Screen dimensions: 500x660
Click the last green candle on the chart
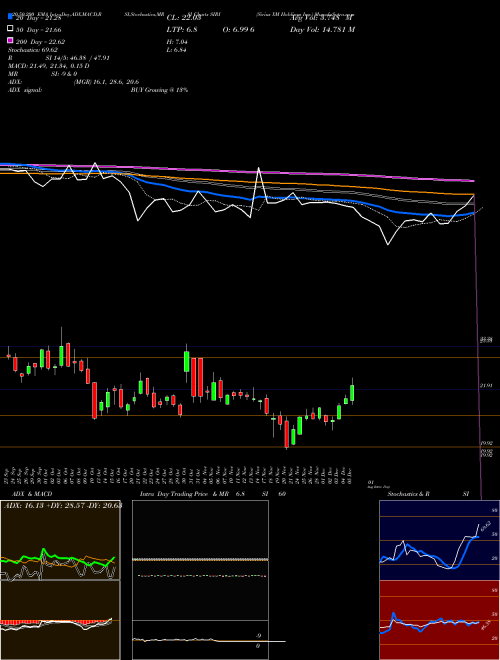(352, 393)
